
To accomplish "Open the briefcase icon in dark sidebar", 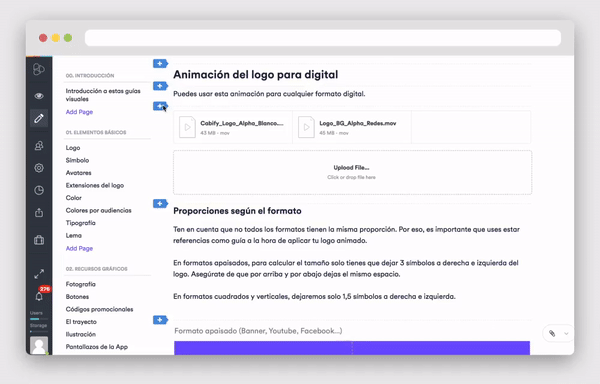I will click(x=39, y=240).
